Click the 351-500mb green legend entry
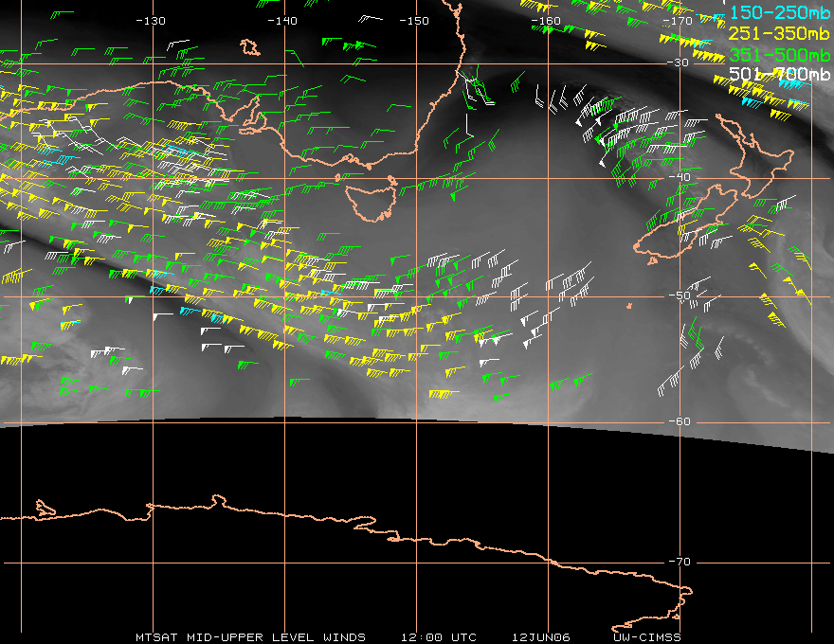834x644 pixels. click(780, 55)
